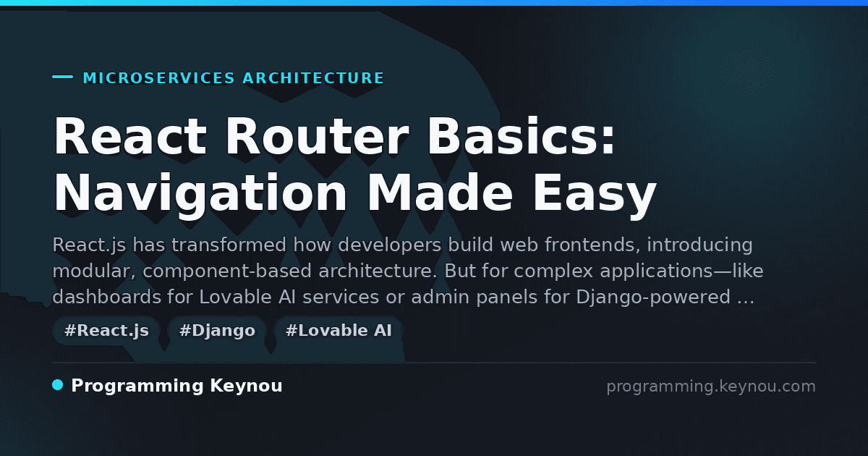Click the #Lovable AI tag pill
Image resolution: width=868 pixels, height=456 pixels.
click(x=339, y=331)
